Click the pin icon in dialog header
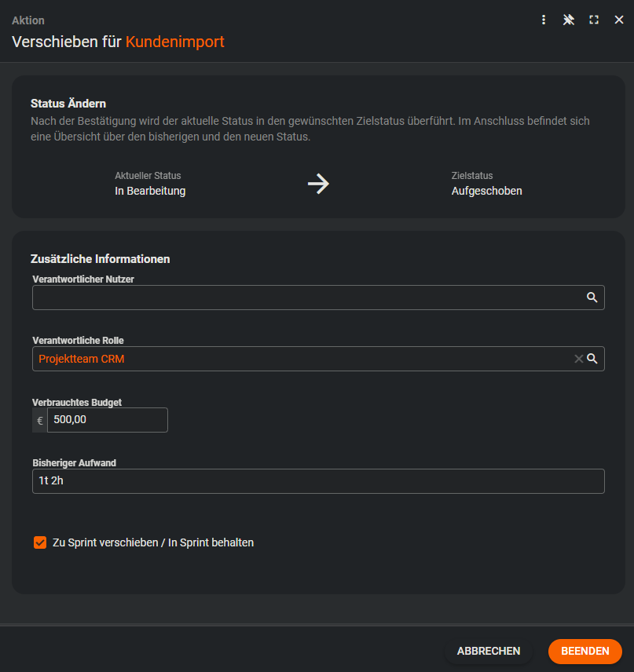 (x=569, y=20)
